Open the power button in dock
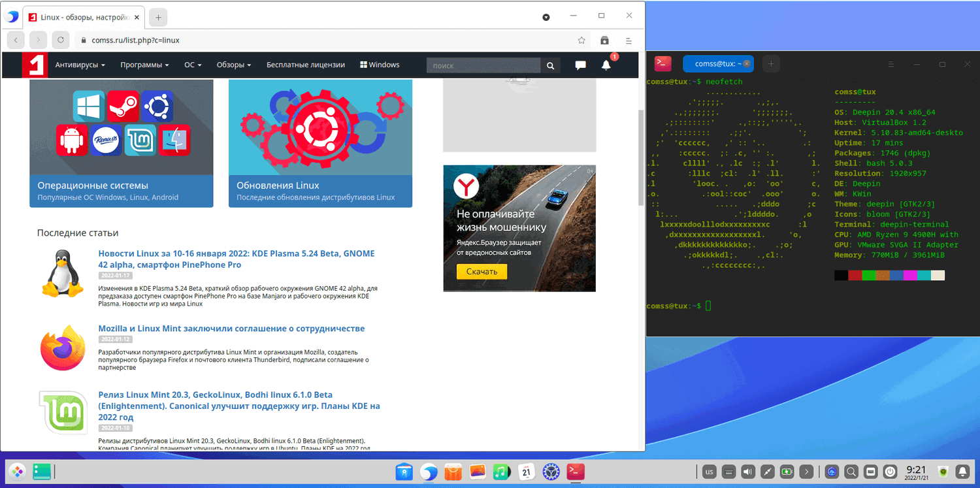 (890, 471)
